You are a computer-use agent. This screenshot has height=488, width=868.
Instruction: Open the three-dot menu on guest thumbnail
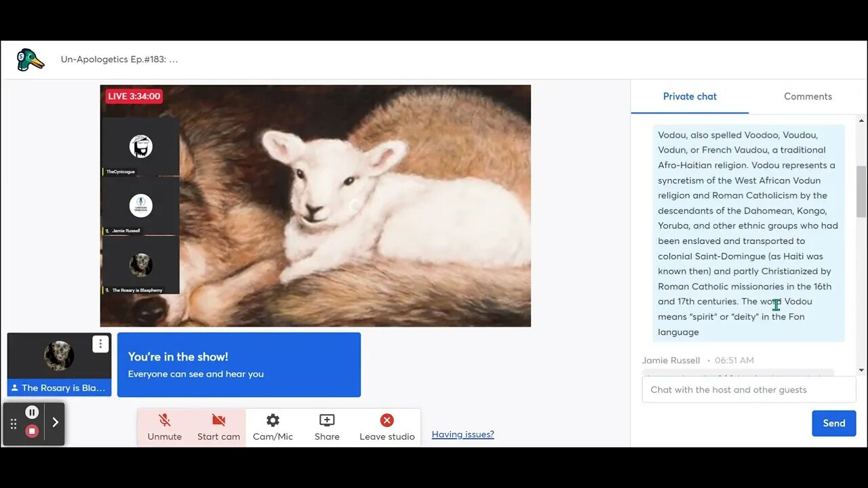100,344
